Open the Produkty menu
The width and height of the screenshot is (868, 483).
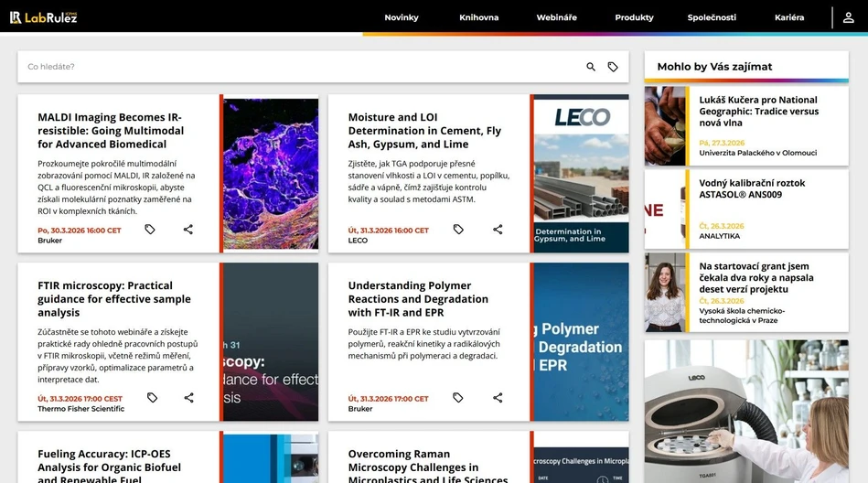click(634, 17)
